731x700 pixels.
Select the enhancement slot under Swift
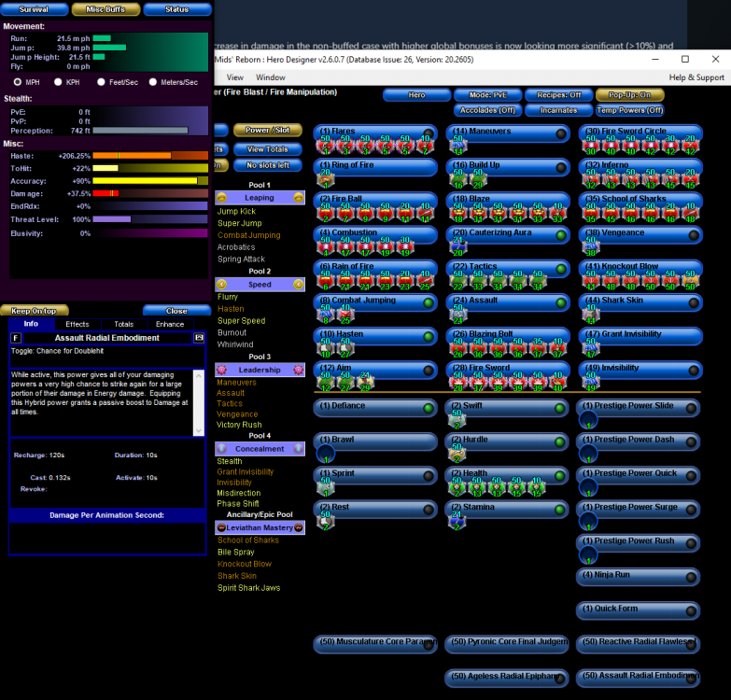(x=457, y=420)
